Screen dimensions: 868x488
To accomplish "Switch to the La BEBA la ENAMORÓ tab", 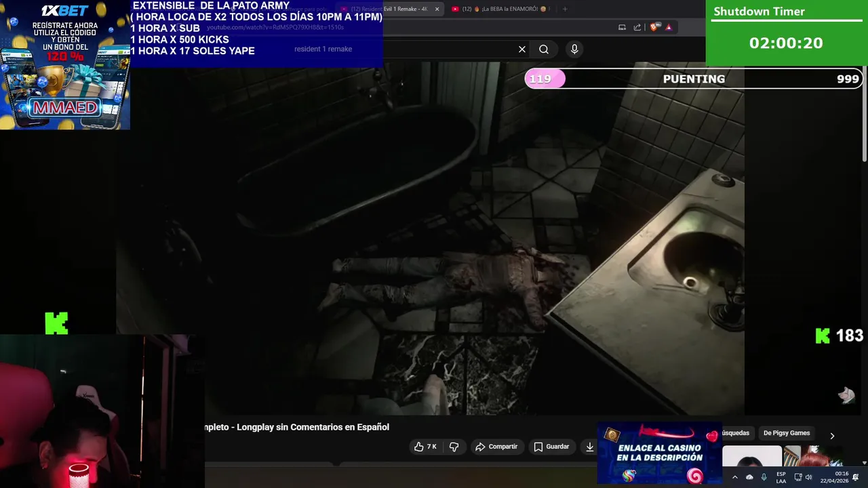I will coord(500,9).
